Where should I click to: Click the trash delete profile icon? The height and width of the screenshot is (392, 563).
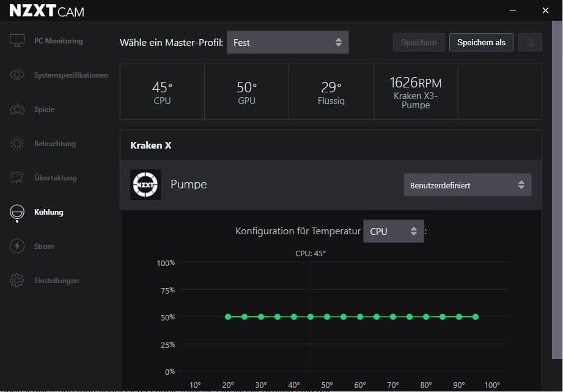click(x=530, y=42)
